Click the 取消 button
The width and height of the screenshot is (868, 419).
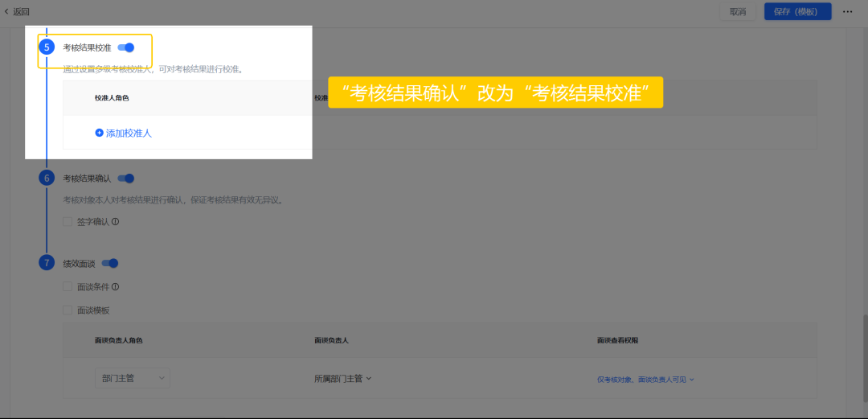[x=737, y=11]
